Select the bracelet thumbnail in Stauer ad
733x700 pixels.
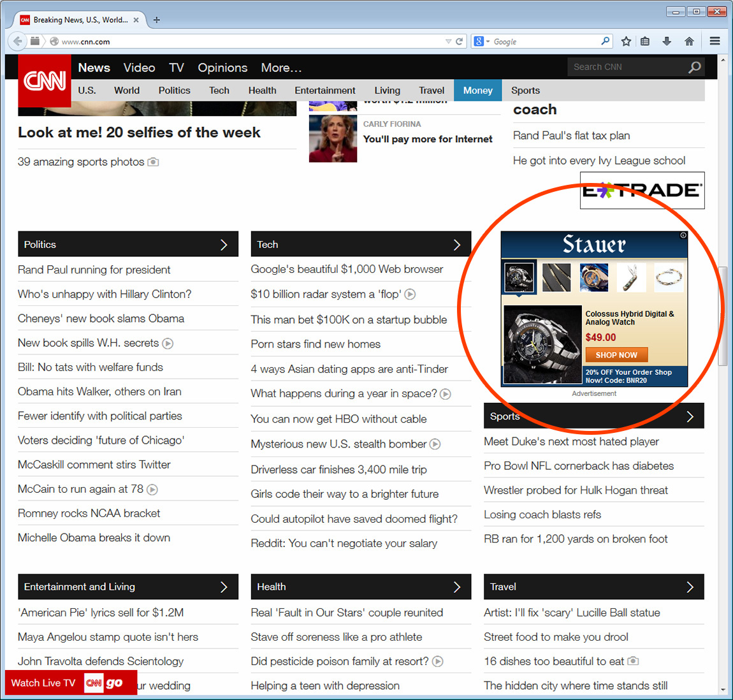[669, 277]
